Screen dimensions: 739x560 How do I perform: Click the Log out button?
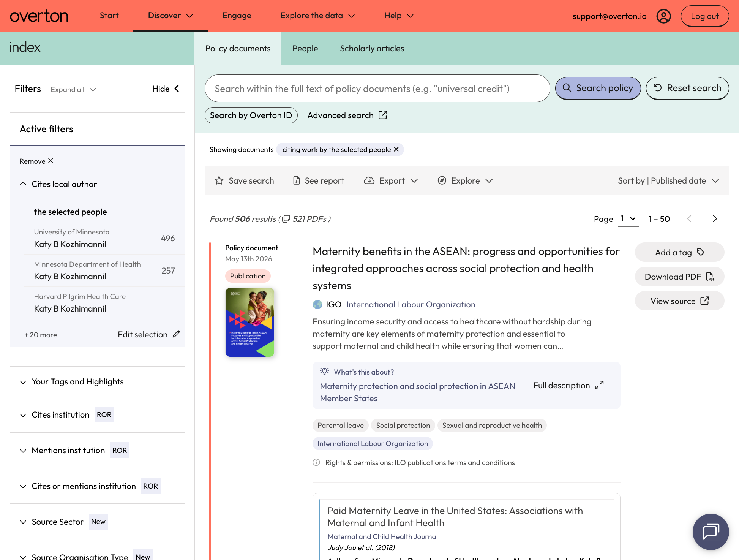(x=705, y=16)
